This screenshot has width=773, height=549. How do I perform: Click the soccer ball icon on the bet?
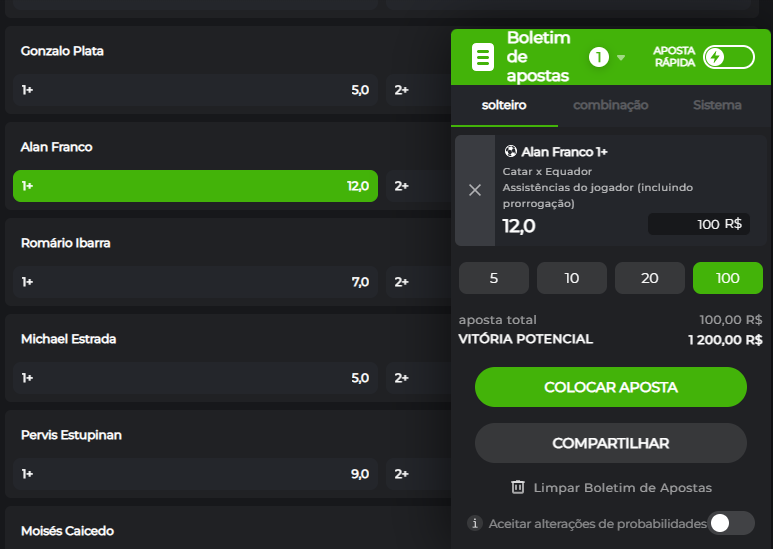click(x=510, y=152)
